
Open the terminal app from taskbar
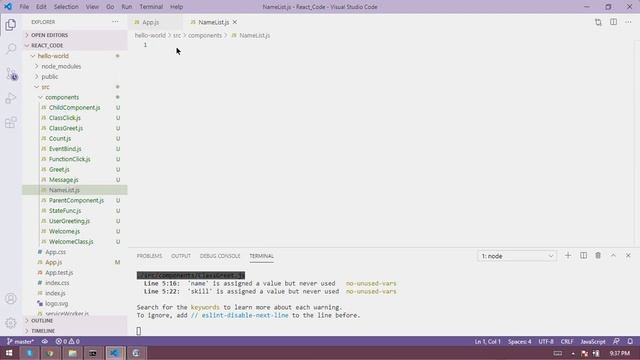click(x=93, y=353)
